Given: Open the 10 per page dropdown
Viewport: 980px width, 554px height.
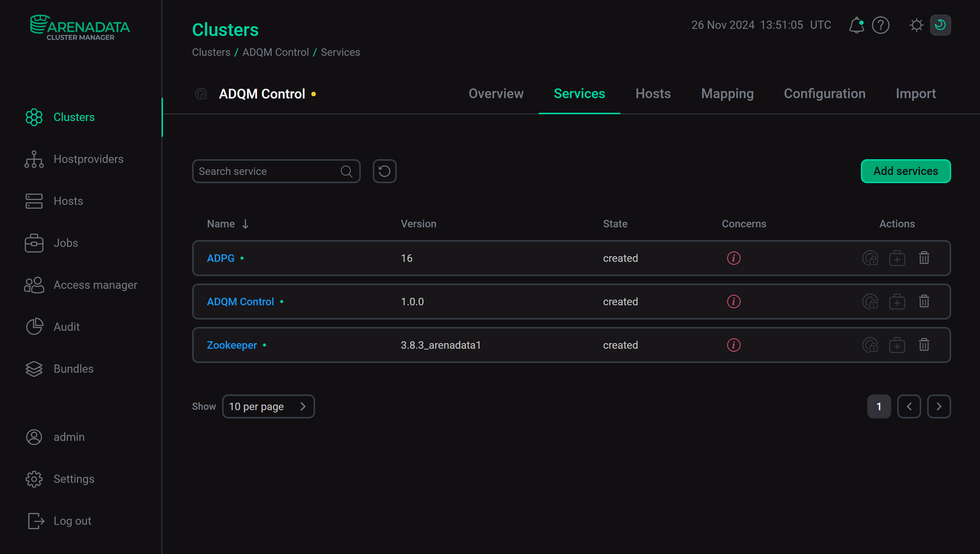Looking at the screenshot, I should pos(269,406).
